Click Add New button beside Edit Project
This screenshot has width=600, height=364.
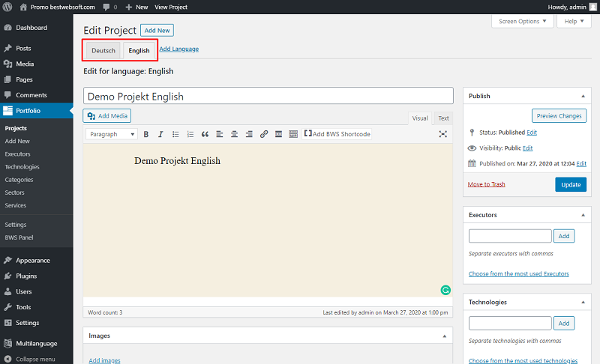[x=157, y=31]
